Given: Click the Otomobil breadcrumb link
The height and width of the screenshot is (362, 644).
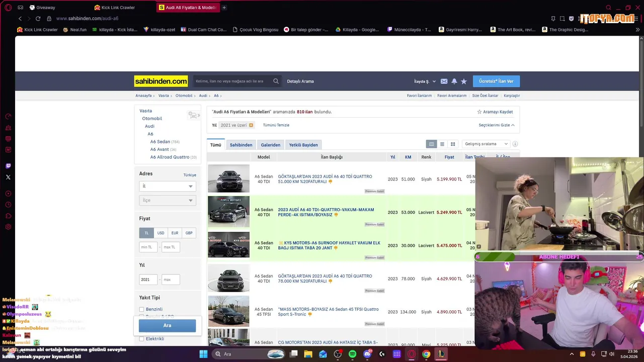Looking at the screenshot, I should point(184,96).
